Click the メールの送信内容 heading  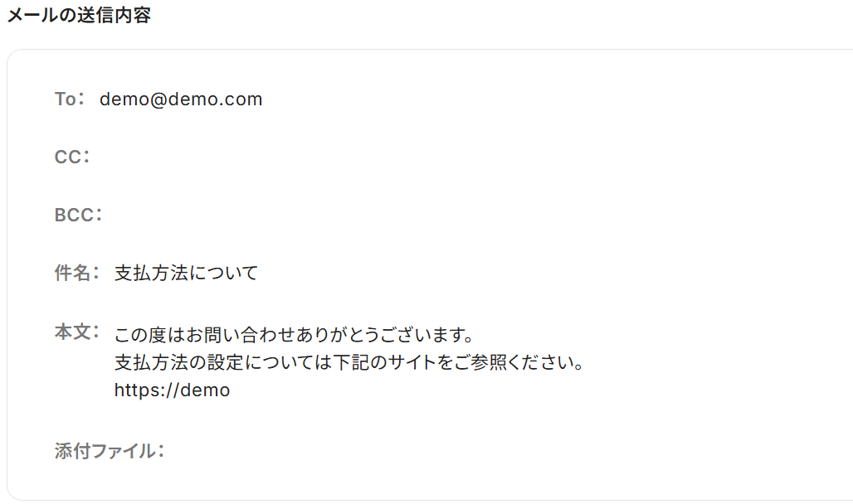(79, 15)
